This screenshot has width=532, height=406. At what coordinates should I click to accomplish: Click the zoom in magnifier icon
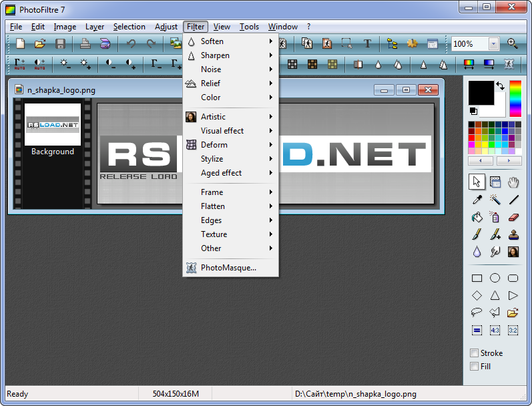pos(513,43)
